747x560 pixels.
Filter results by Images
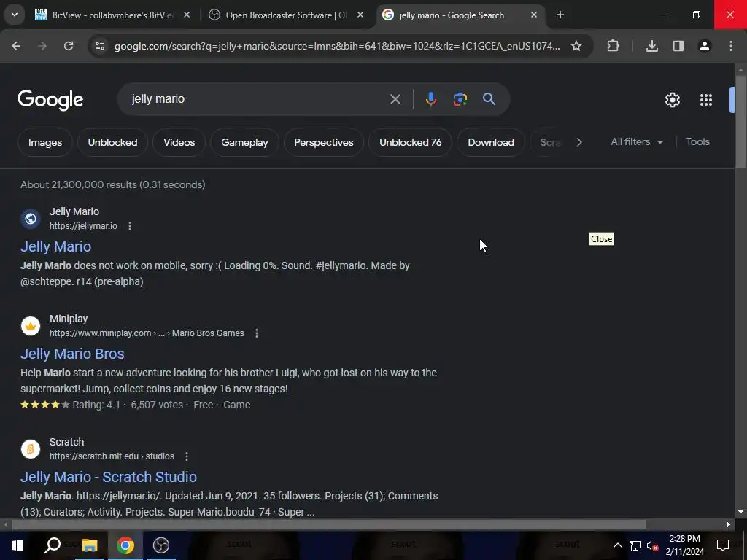tap(45, 142)
